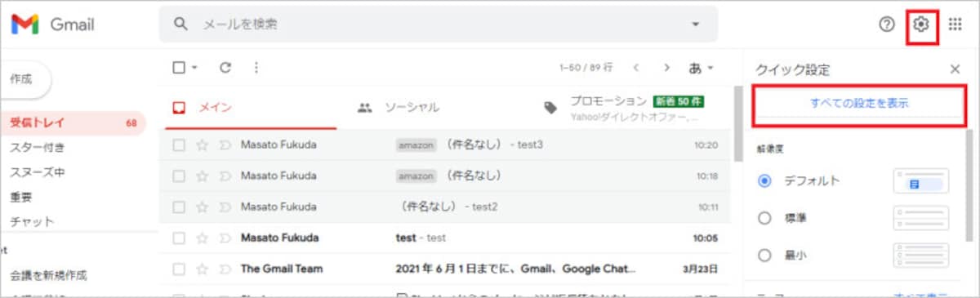
Task: Click 会議を新規作成 link
Action: point(48,275)
